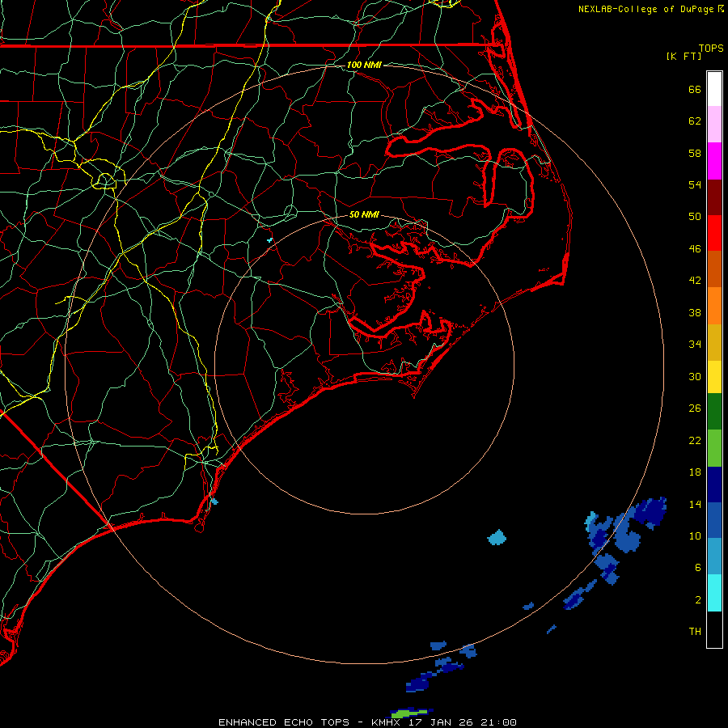Click the bright red 46-50 legend swatch
The image size is (728, 728).
[x=714, y=233]
